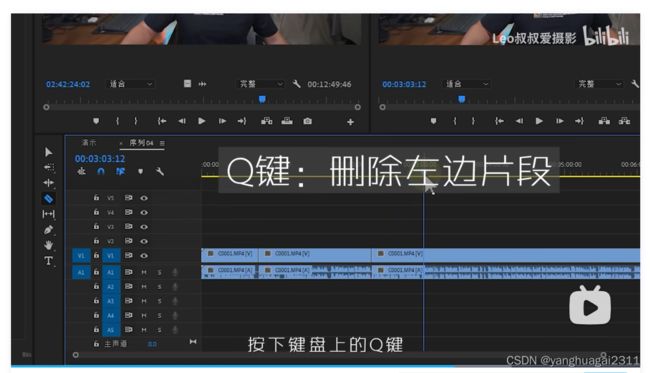Image resolution: width=650 pixels, height=373 pixels.
Task: Switch to the 演示 sequence tab
Action: click(89, 143)
